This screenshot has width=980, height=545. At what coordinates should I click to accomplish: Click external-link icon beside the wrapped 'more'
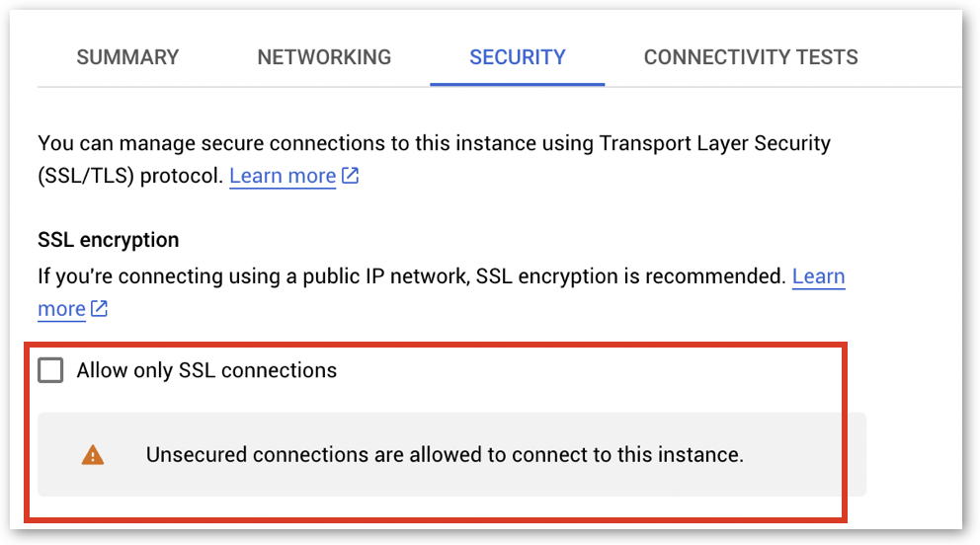click(99, 309)
